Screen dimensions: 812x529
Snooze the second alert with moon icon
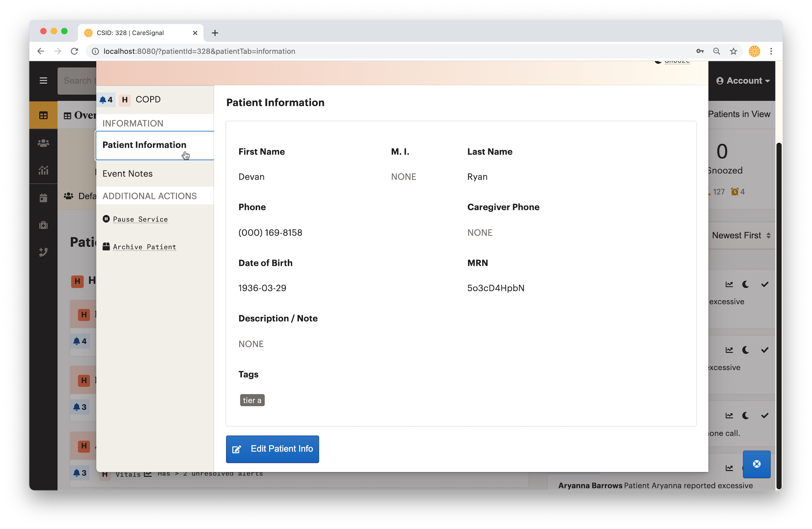[x=746, y=350]
